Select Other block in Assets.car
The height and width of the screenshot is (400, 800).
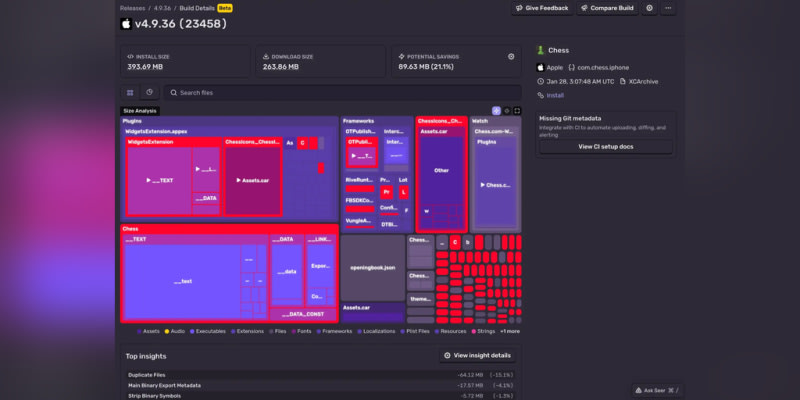click(441, 170)
